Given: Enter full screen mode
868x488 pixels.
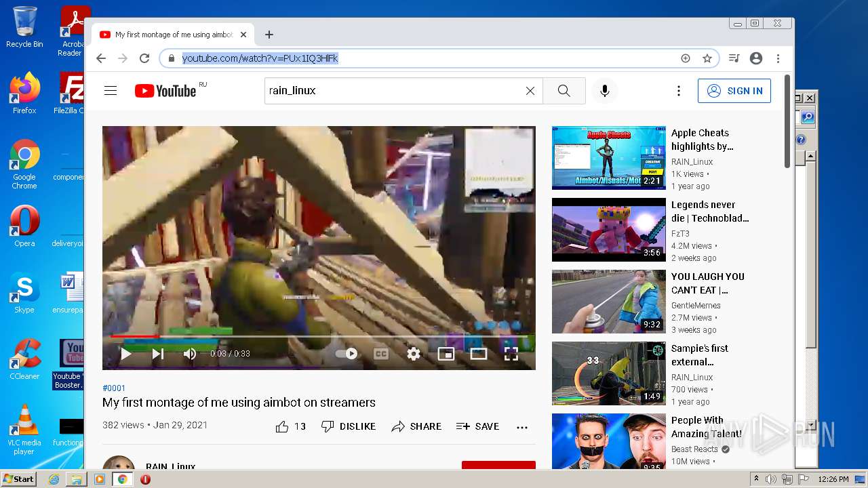Looking at the screenshot, I should pos(511,353).
